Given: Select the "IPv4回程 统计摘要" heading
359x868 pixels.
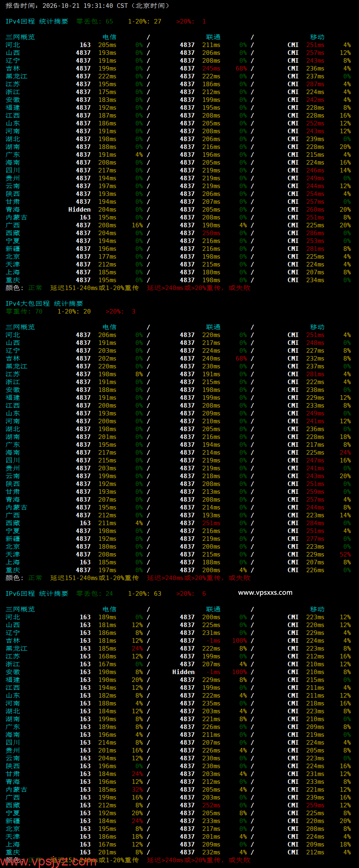Looking at the screenshot, I should 37,21.
